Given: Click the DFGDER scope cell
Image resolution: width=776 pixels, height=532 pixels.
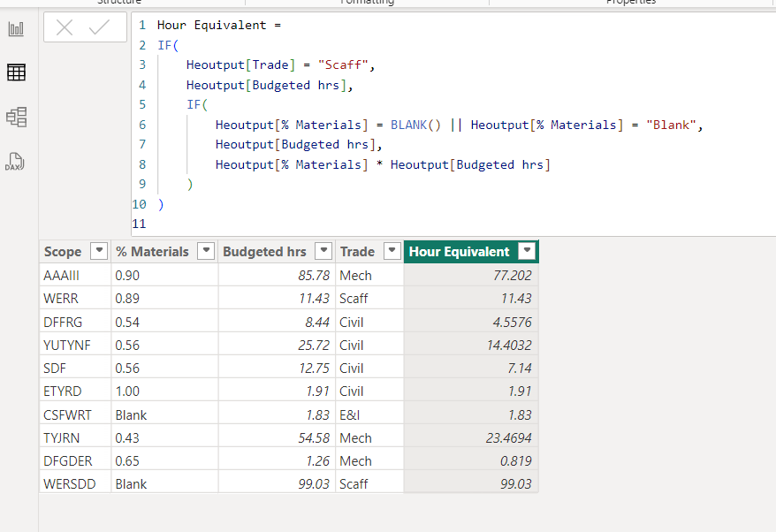Looking at the screenshot, I should (75, 460).
